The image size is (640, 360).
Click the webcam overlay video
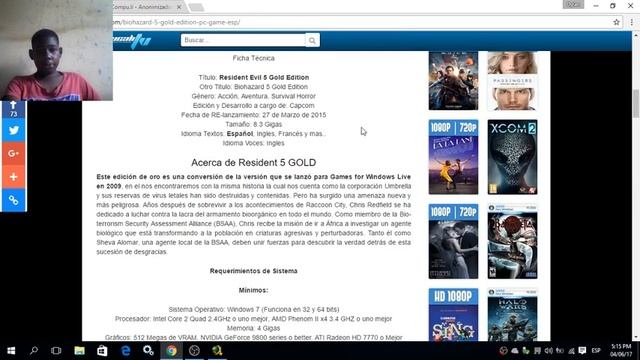point(56,50)
